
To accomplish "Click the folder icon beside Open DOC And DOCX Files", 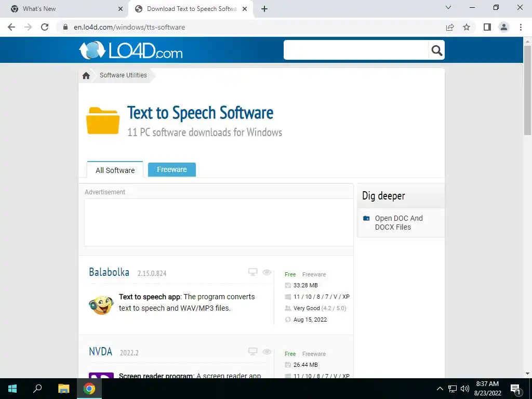I will point(366,218).
